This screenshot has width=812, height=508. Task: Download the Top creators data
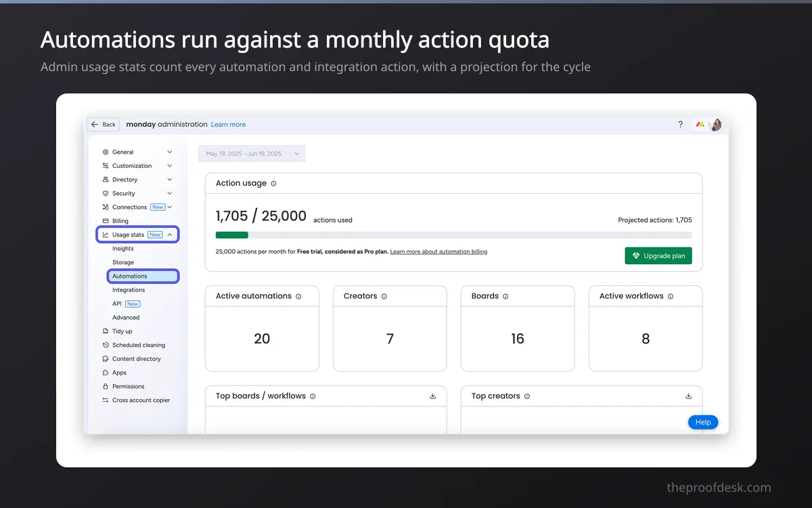tap(689, 396)
